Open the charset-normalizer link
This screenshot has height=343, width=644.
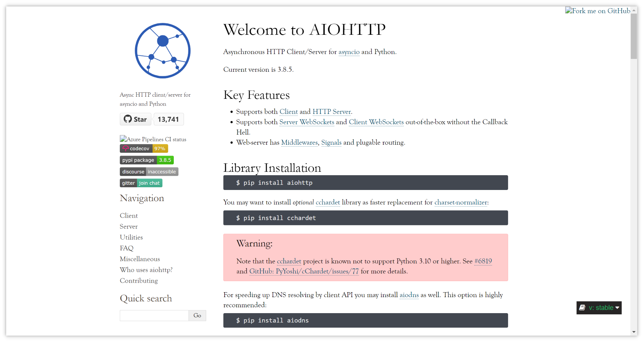point(461,202)
